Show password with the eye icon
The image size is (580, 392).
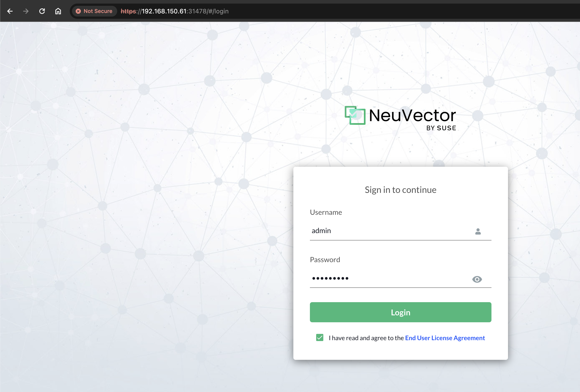tap(477, 279)
